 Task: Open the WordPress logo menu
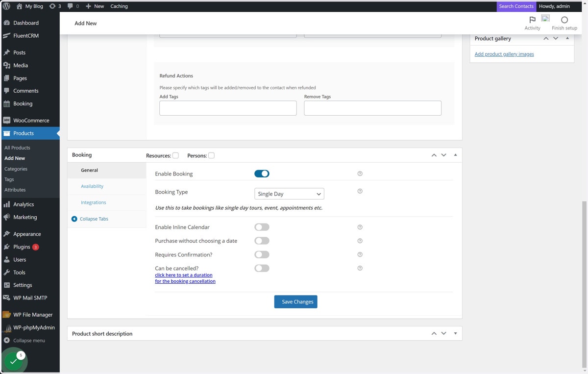point(6,6)
